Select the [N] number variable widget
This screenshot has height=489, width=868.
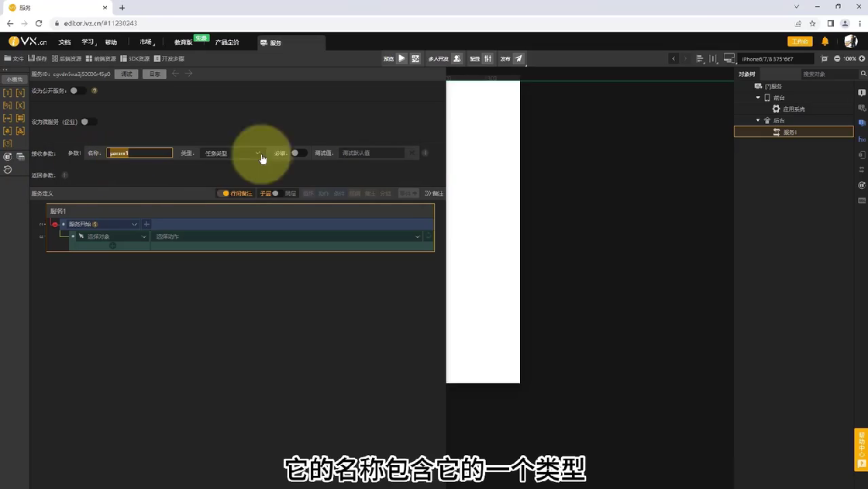click(x=20, y=93)
